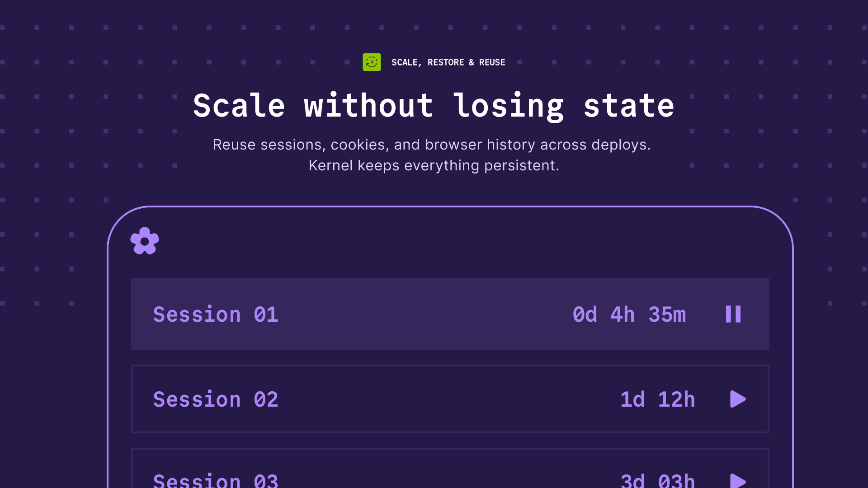Image resolution: width=868 pixels, height=488 pixels.
Task: Play Session 02 with the play icon
Action: (x=737, y=399)
